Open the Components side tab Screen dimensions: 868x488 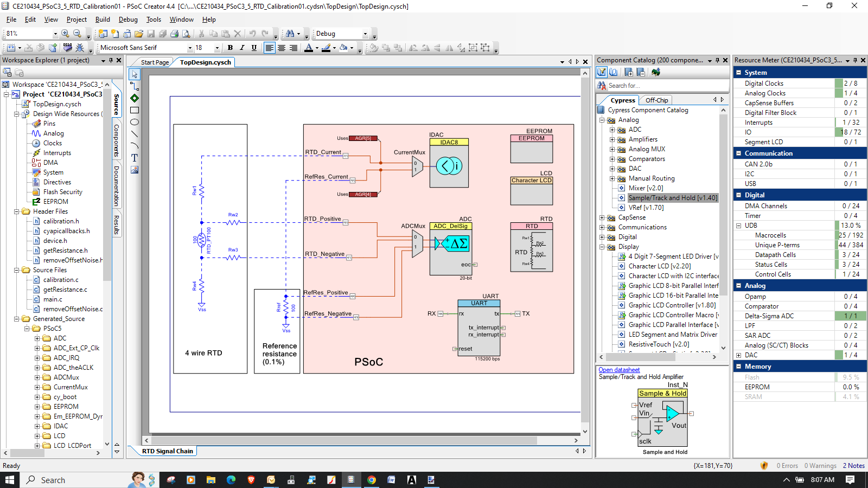click(x=116, y=141)
